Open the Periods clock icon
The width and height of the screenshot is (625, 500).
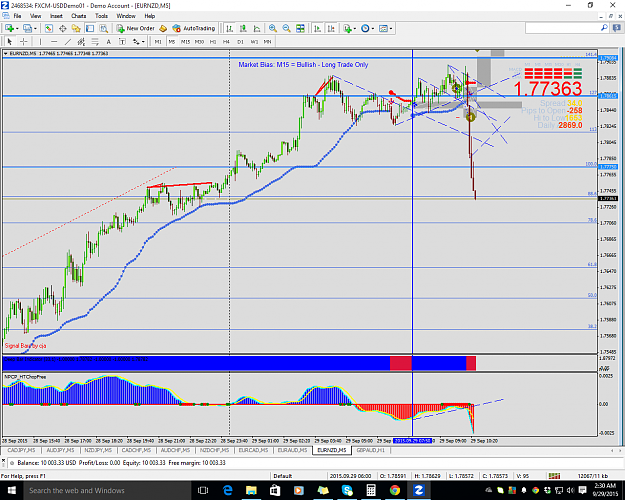coord(365,28)
